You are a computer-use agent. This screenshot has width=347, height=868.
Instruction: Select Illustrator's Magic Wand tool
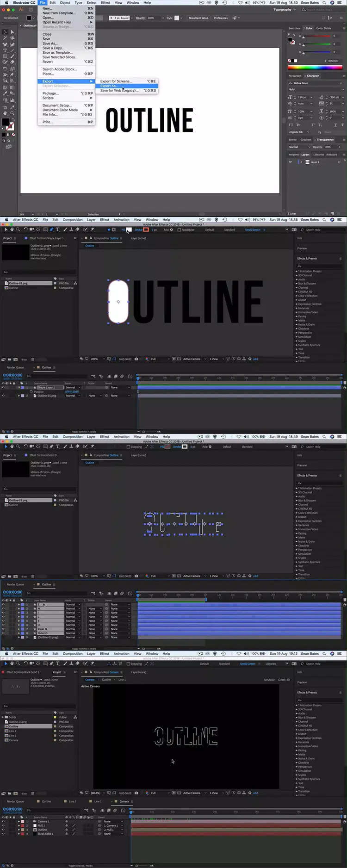(5, 38)
